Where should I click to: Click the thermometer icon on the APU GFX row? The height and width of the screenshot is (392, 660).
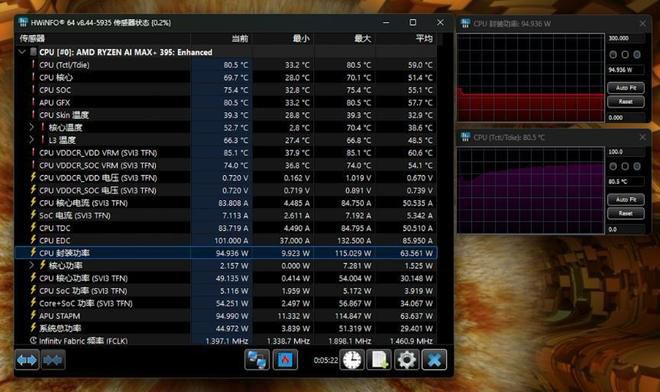[x=33, y=102]
